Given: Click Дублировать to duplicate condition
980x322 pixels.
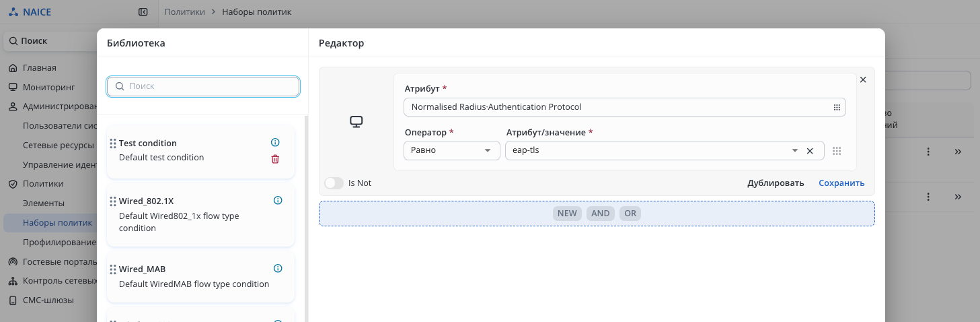Looking at the screenshot, I should point(776,183).
